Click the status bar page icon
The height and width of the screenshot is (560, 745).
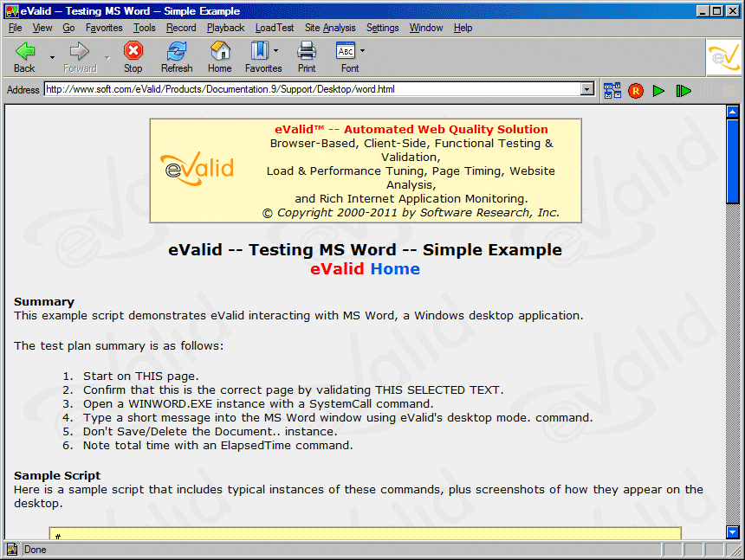point(12,550)
